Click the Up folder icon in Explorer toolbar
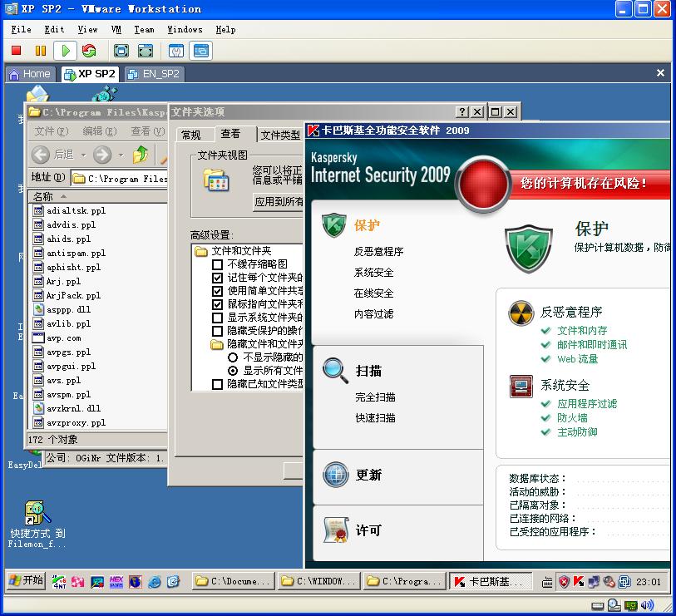 (141, 155)
